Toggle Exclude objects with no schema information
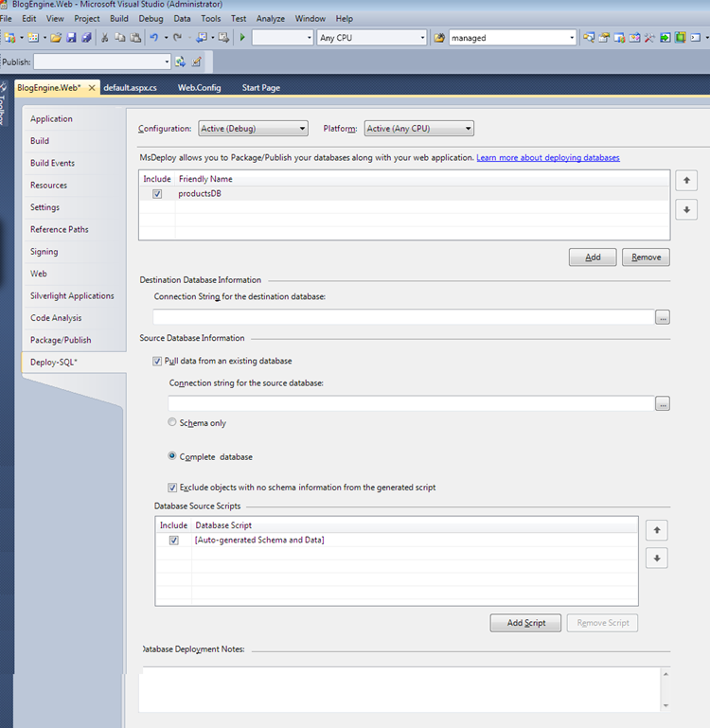This screenshot has width=710, height=728. [x=172, y=488]
